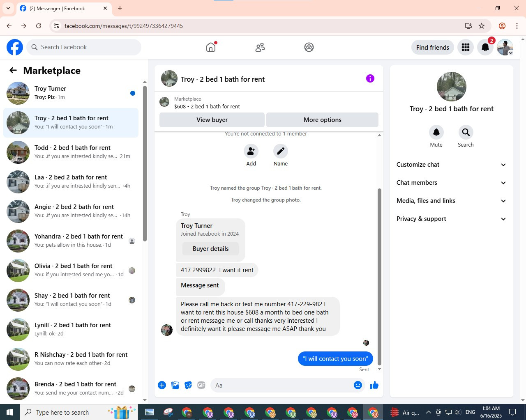This screenshot has height=420, width=526.
Task: Expand the Chat members section
Action: click(x=451, y=183)
